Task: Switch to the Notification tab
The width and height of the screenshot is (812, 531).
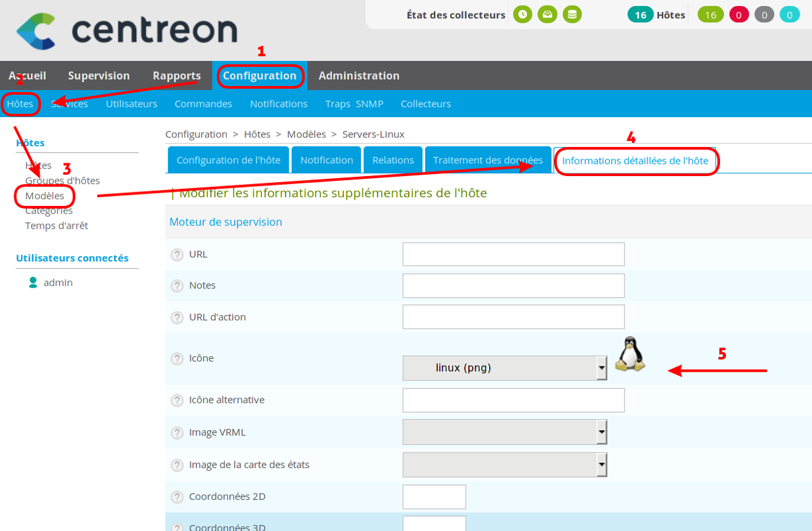Action: click(326, 160)
